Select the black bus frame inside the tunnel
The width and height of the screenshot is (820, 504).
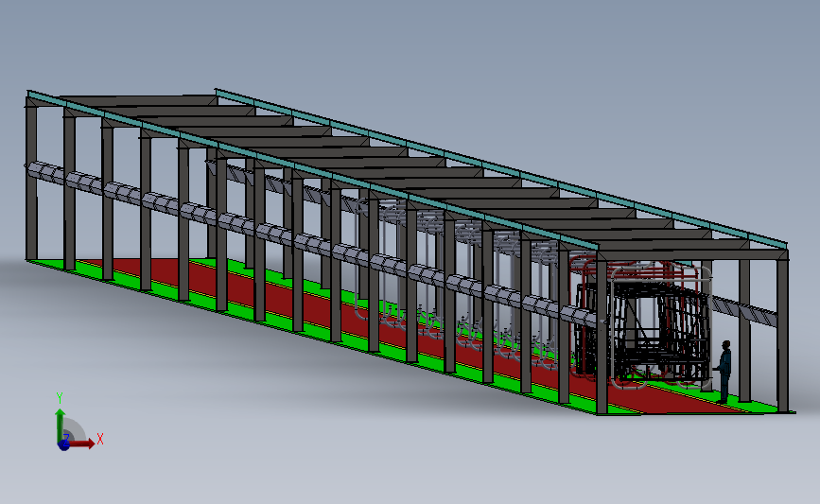click(643, 333)
